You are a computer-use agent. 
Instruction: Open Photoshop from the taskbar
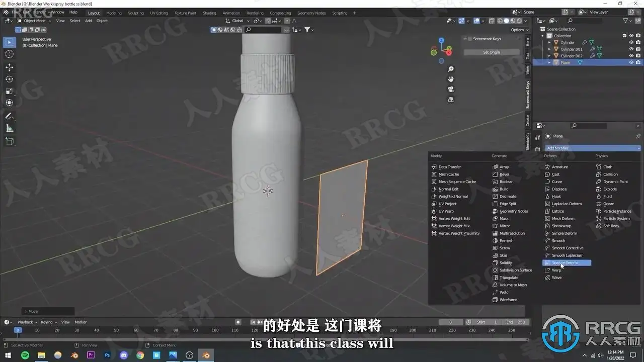coord(107,355)
